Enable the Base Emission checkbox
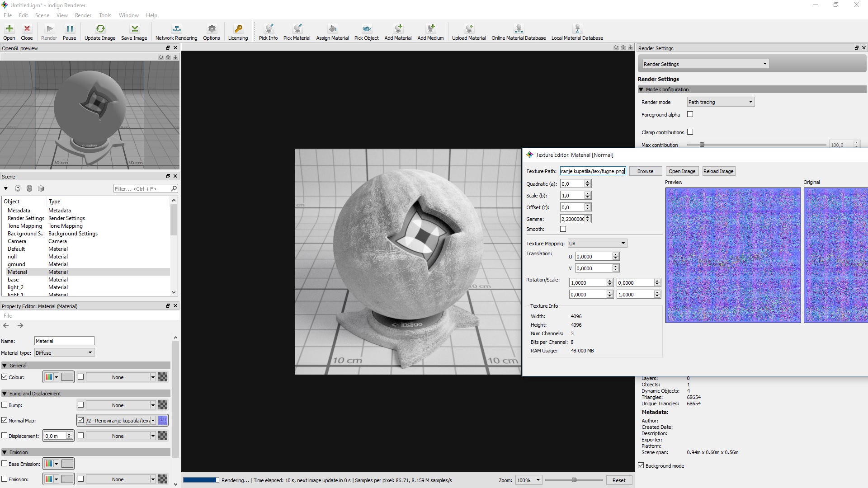This screenshot has height=488, width=868. pyautogui.click(x=5, y=464)
